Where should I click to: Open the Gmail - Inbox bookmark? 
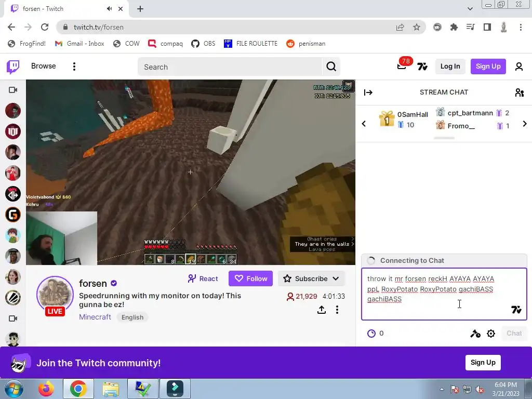tap(79, 44)
